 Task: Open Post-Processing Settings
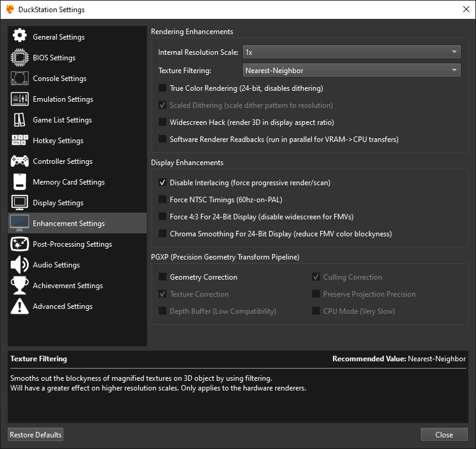pyautogui.click(x=77, y=244)
